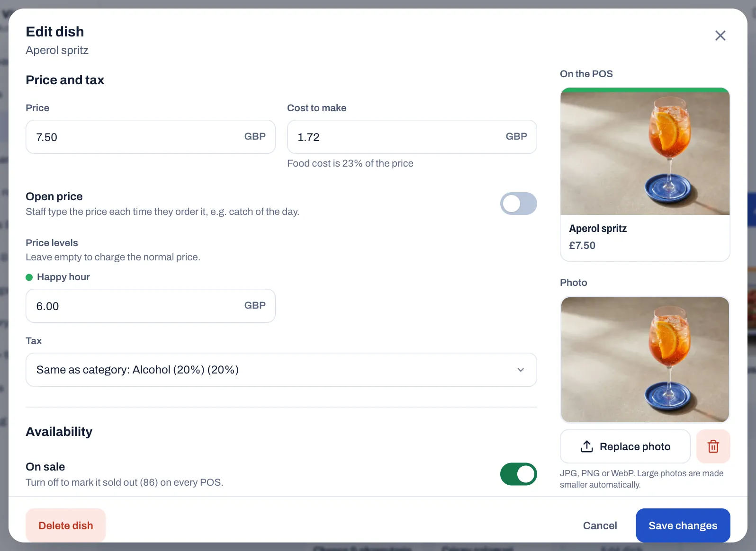Screen dimensions: 756x551
Task: Cancel editing the dish
Action: click(600, 525)
